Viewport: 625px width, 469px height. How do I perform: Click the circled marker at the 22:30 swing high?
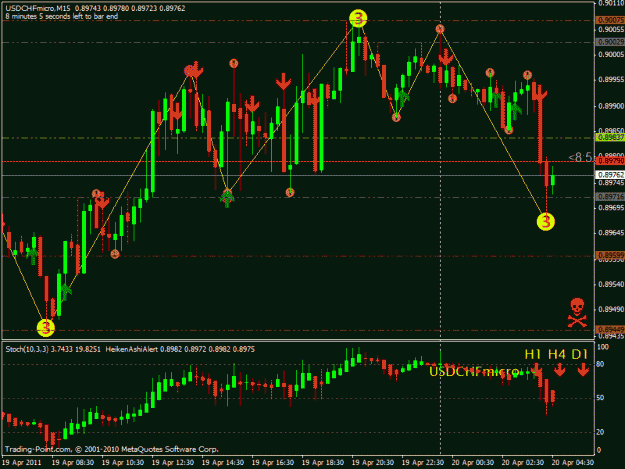[440, 29]
